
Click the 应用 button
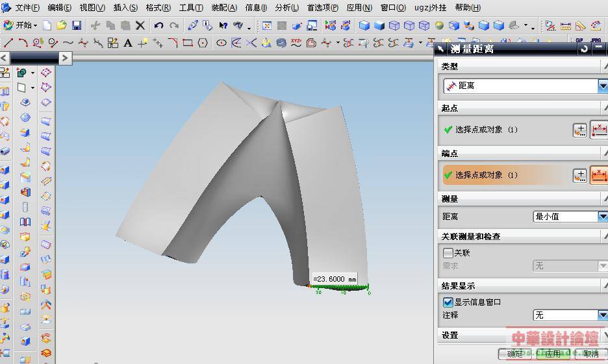pyautogui.click(x=552, y=354)
